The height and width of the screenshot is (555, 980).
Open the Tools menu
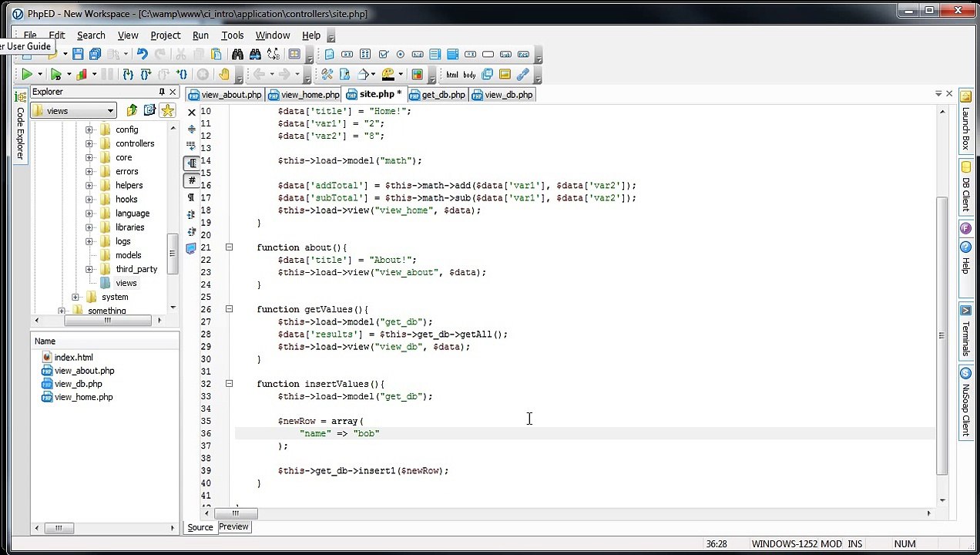[x=233, y=35]
